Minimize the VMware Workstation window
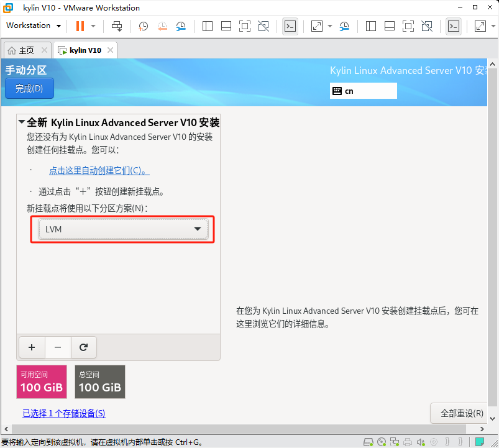499x448 pixels. tap(460, 7)
